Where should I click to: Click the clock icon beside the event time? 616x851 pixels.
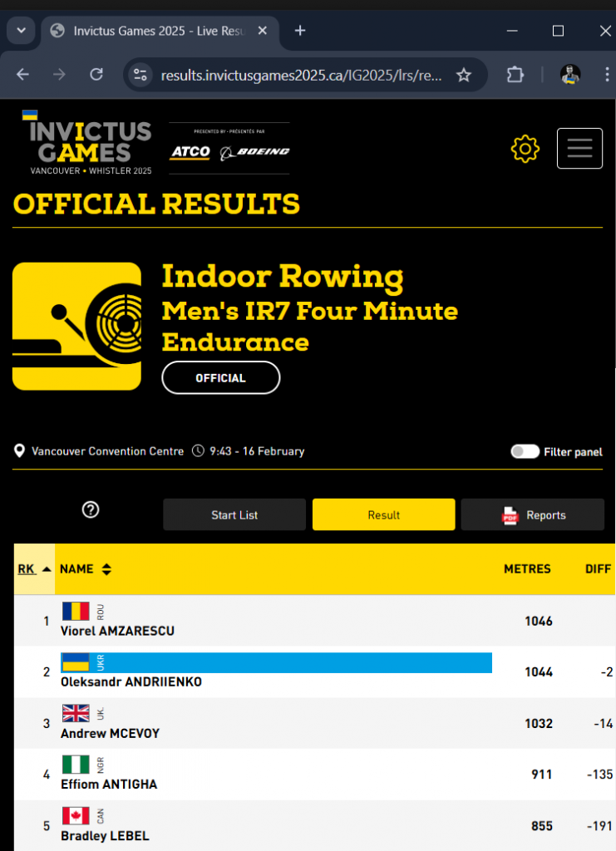(196, 450)
